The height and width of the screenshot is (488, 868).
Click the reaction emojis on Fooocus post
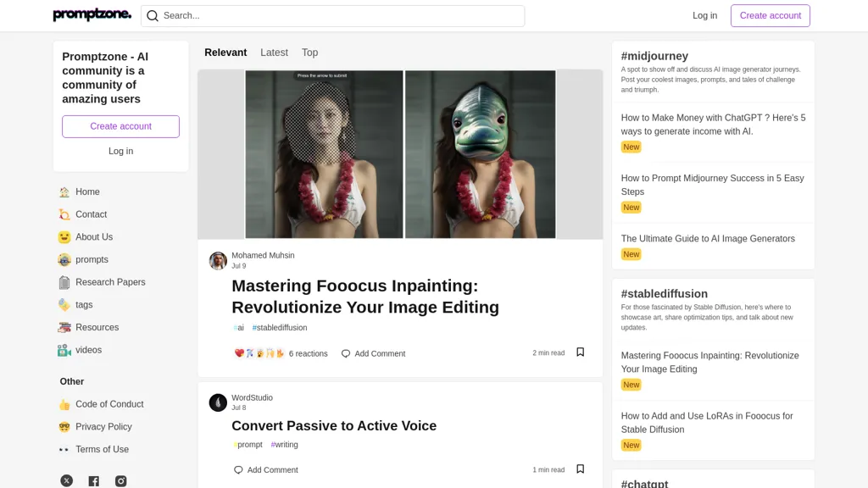[259, 353]
